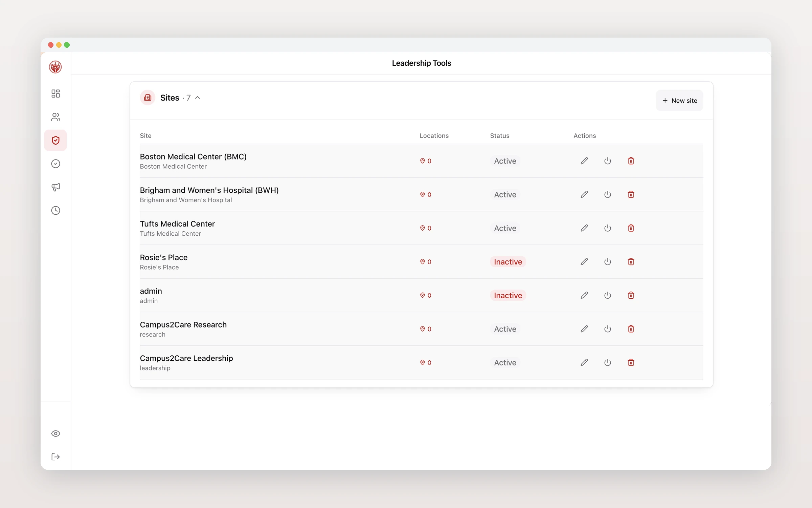Delete Campus2Care Leadership site
Viewport: 812px width, 508px height.
(631, 362)
